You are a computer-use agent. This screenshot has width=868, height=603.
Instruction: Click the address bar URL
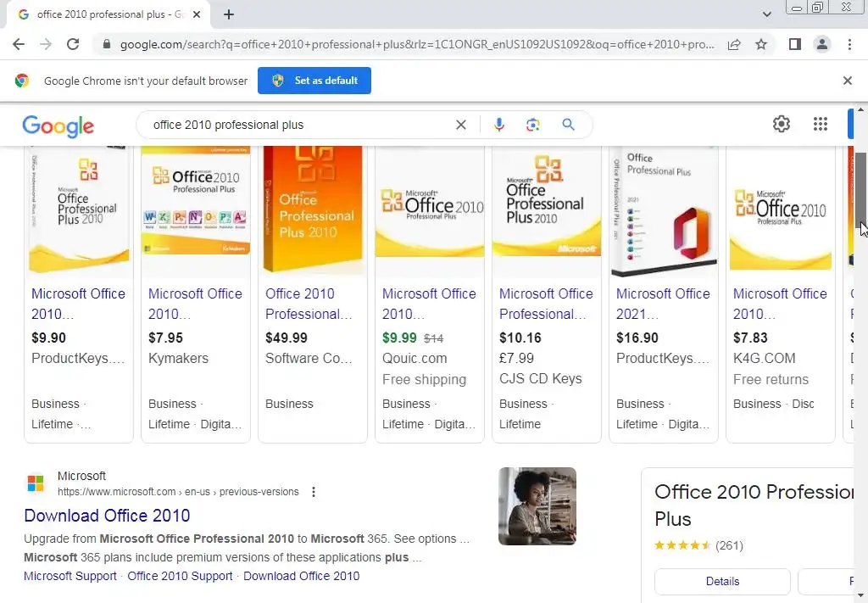coord(417,44)
